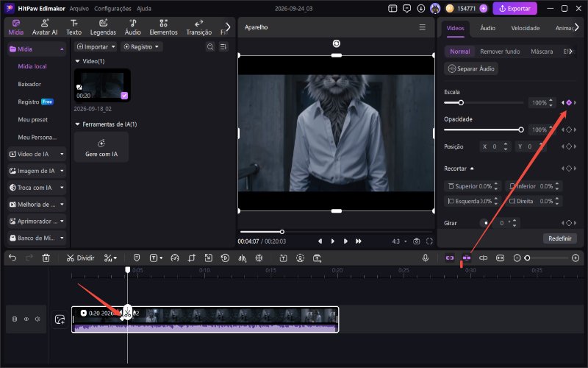Collapse the Ferramentas de IA(1) section
The image size is (588, 368).
[77, 124]
